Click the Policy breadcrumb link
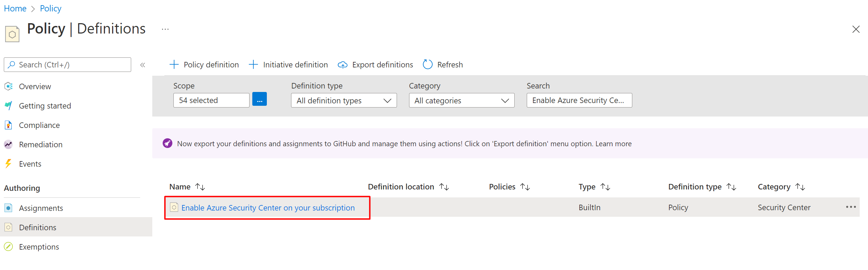This screenshot has width=868, height=270. point(51,8)
